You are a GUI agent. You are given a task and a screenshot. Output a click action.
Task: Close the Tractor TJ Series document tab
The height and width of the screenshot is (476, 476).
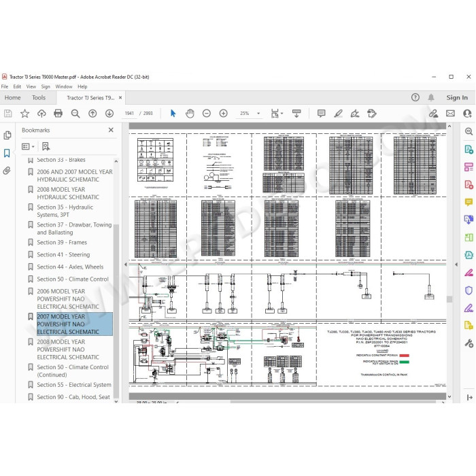[120, 97]
